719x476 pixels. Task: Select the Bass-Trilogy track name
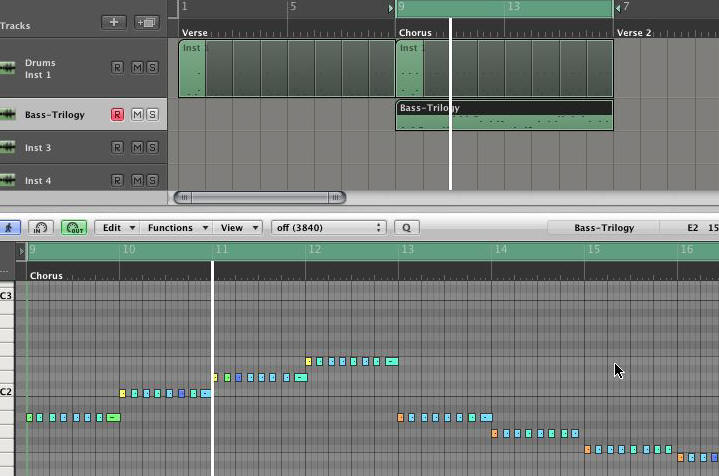[55, 115]
